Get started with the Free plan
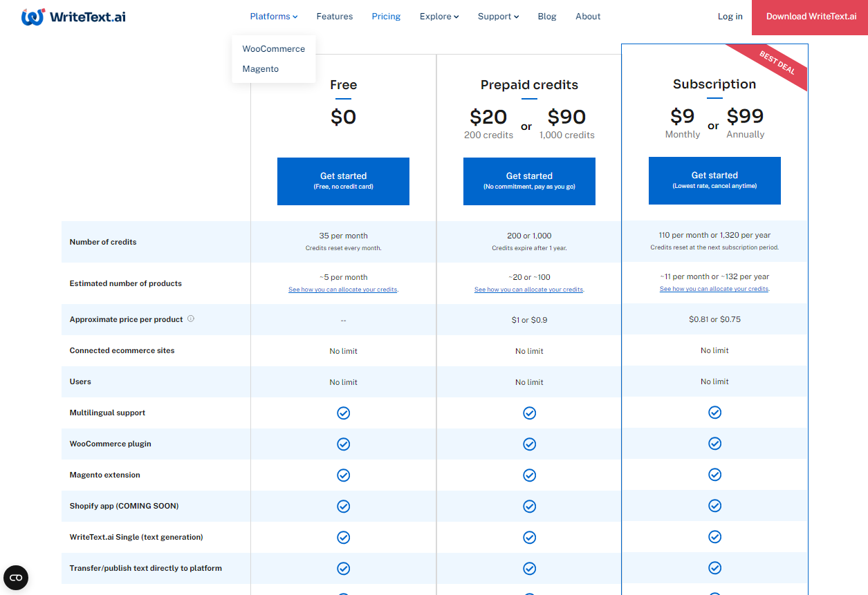 pos(343,181)
